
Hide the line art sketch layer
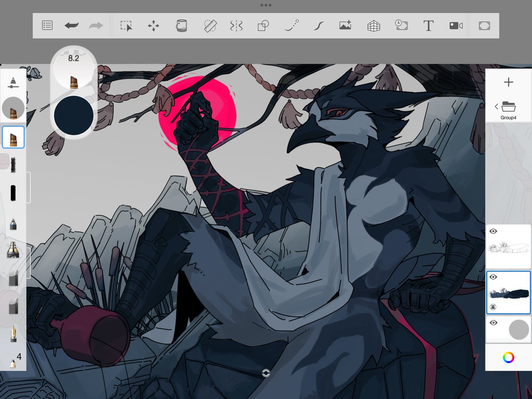[x=493, y=231]
